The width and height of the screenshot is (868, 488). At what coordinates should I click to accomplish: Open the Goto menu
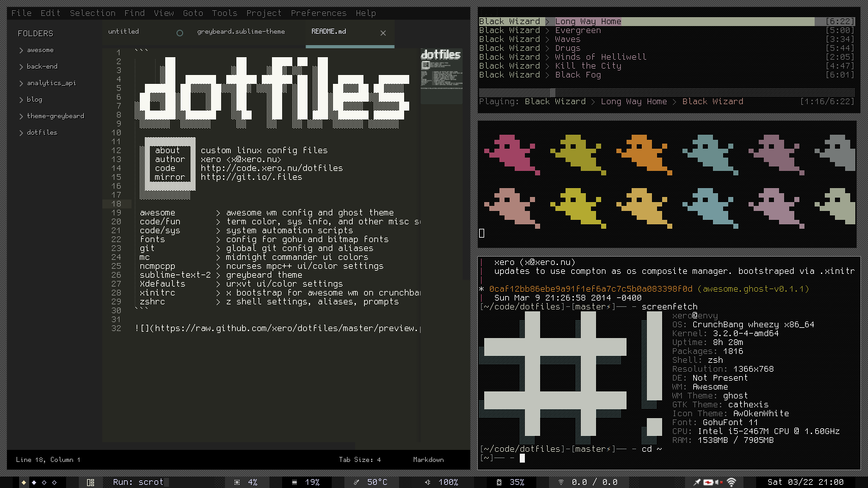(x=193, y=13)
